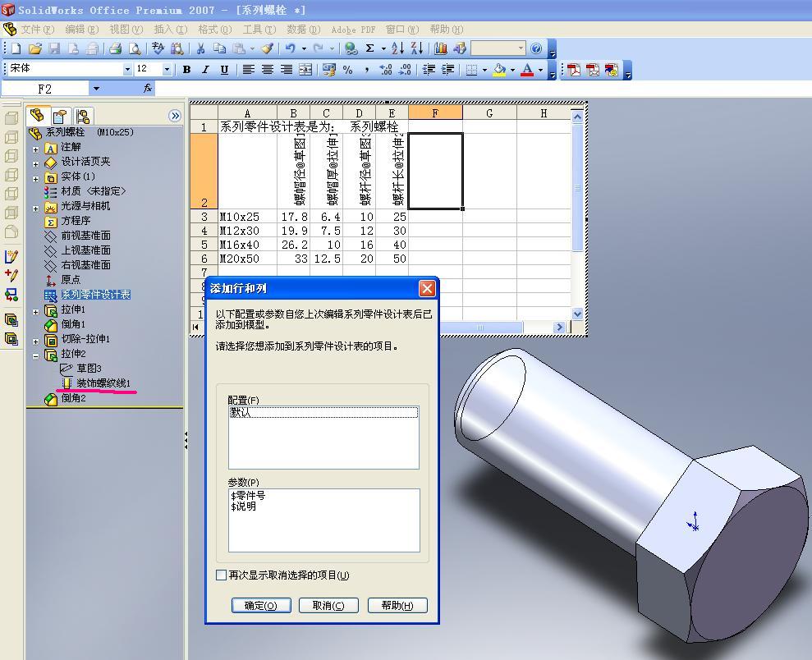The height and width of the screenshot is (660, 812).
Task: Open the Adobe PDF menu
Action: pyautogui.click(x=353, y=30)
